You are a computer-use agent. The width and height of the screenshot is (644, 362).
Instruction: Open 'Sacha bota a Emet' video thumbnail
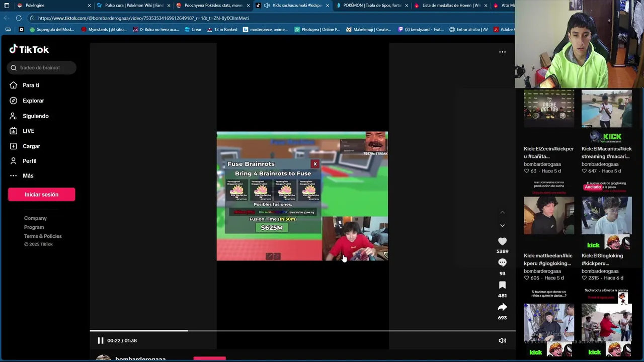coord(607,322)
